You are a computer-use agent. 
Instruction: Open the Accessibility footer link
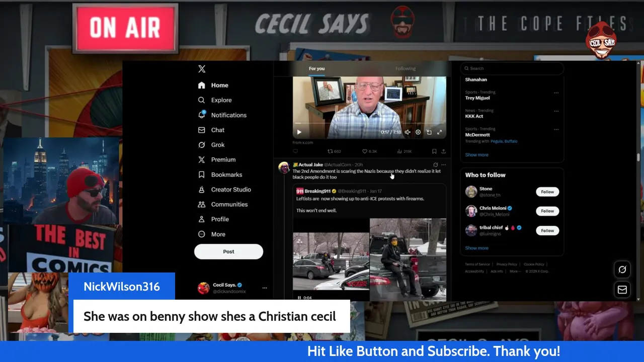click(x=474, y=271)
